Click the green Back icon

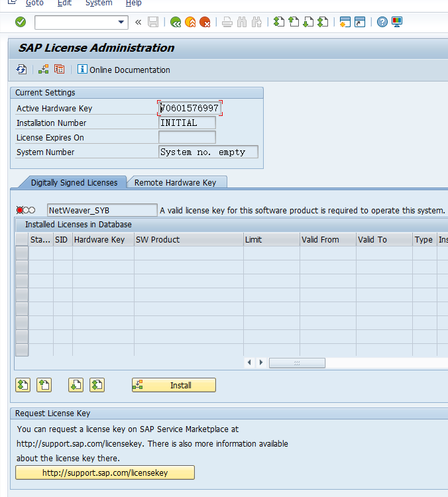tap(176, 22)
